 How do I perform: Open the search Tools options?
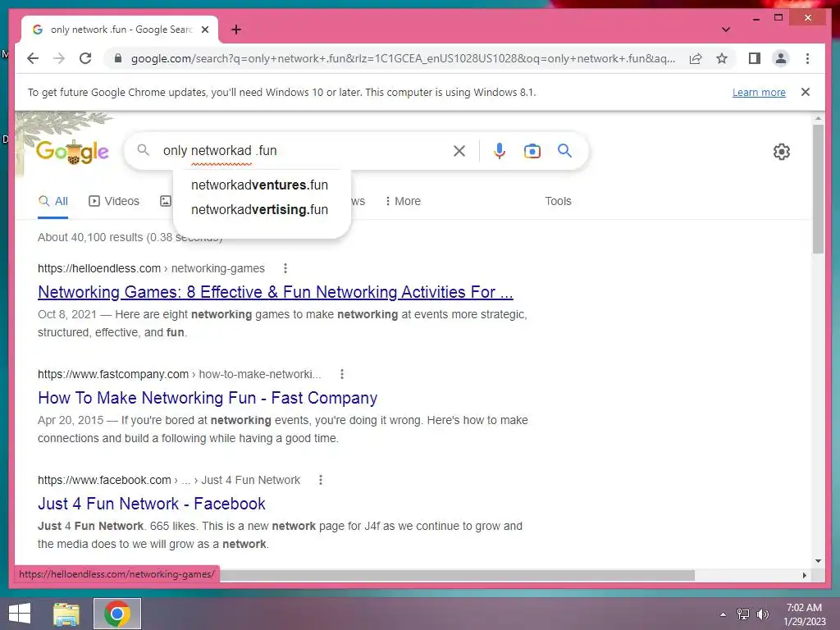click(558, 202)
